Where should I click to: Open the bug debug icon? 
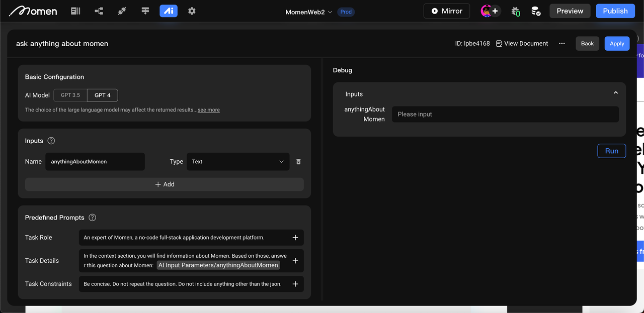pos(515,11)
